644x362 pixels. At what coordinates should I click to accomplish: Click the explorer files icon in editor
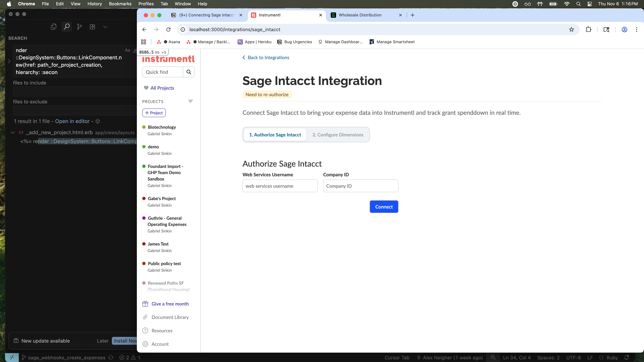coord(53,27)
